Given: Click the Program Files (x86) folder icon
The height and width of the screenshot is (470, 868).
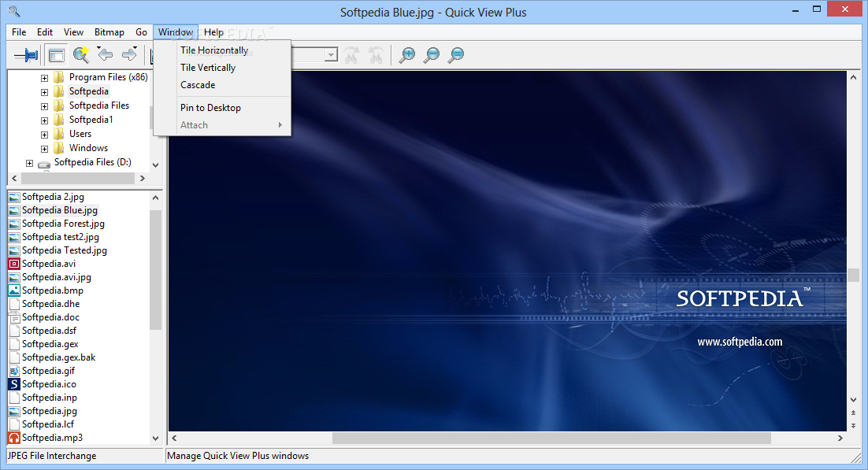Looking at the screenshot, I should [x=59, y=77].
